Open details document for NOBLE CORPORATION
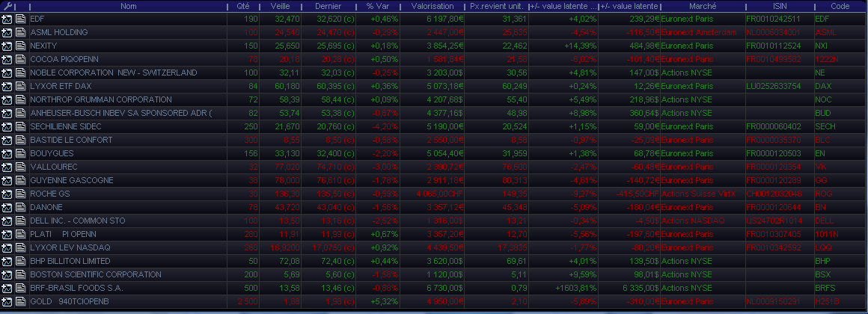The width and height of the screenshot is (868, 314). (21, 73)
